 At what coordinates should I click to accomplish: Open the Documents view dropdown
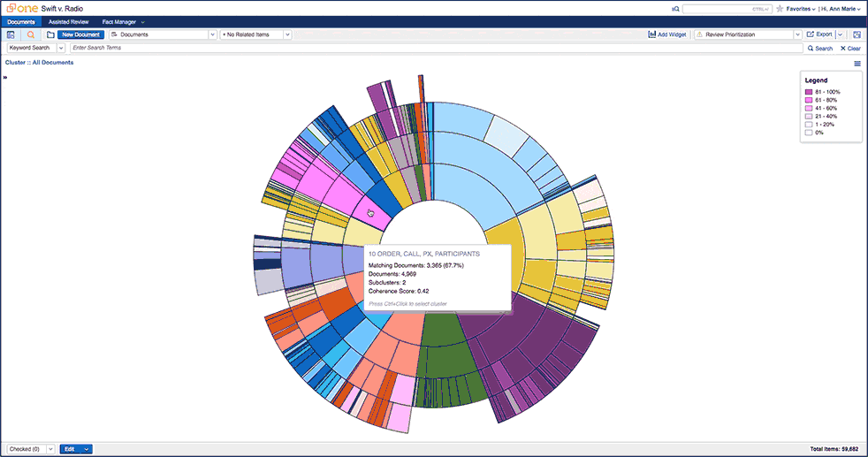coord(212,34)
